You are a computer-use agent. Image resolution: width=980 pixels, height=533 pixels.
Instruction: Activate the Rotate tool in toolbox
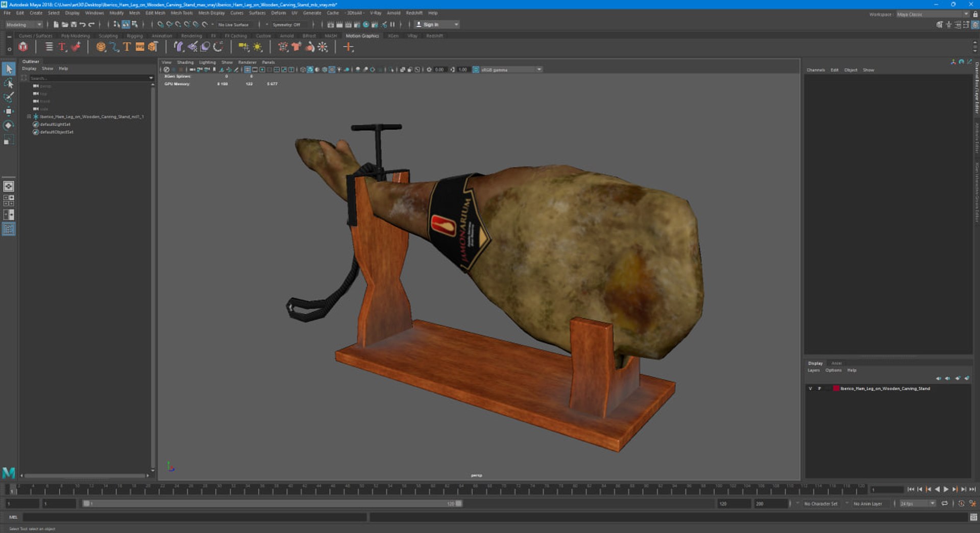[x=9, y=125]
